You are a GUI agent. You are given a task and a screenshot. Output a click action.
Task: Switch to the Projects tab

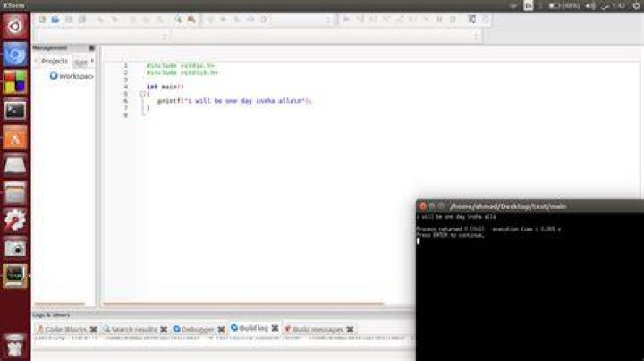55,61
